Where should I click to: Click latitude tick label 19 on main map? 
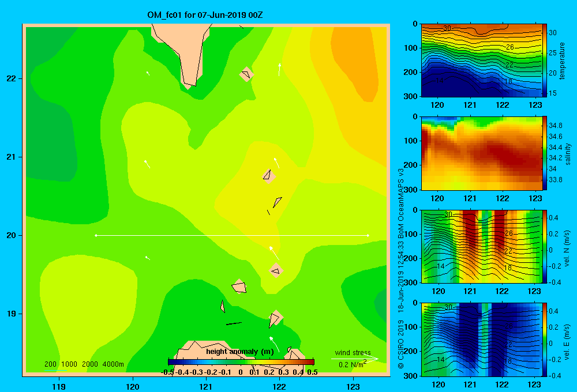click(12, 314)
